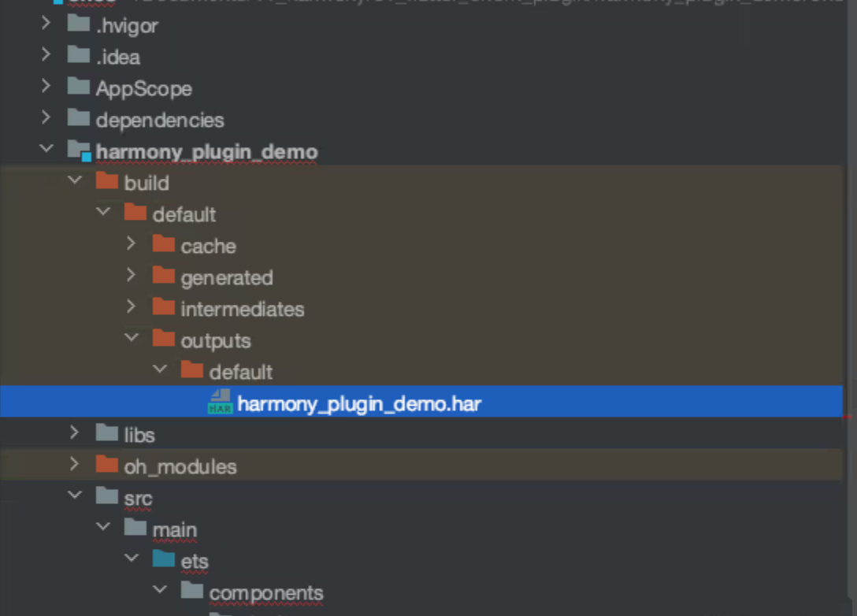Select harmony_plugin_demo.har file
This screenshot has width=857, height=616.
[x=421, y=402]
